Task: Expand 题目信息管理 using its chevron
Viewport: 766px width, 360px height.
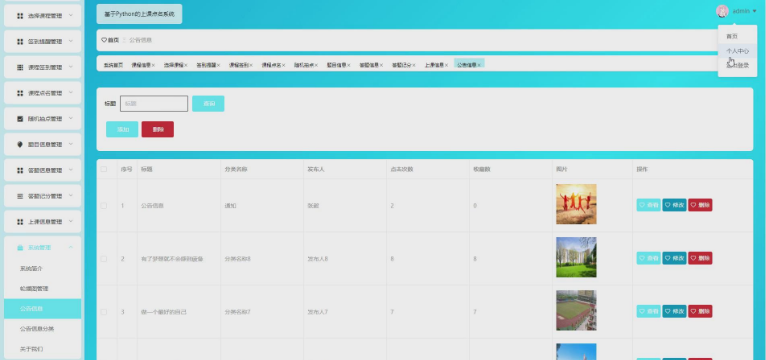Action: (x=71, y=144)
